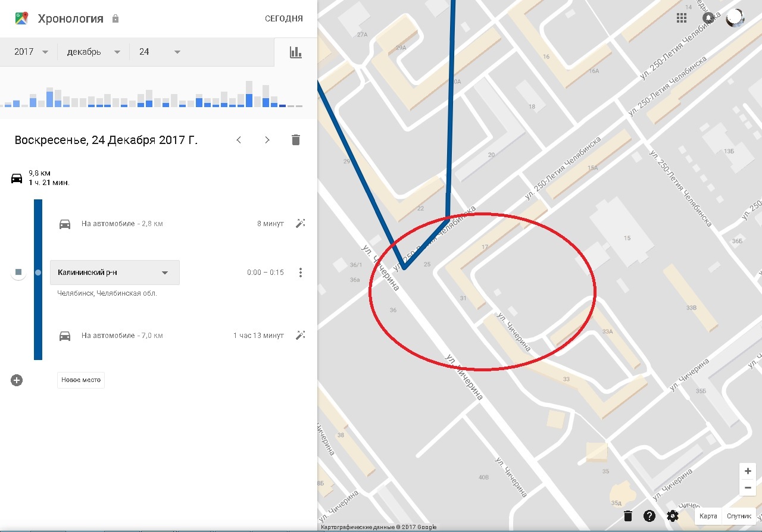
Task: Click the СЕГОДНЯ button
Action: (283, 18)
